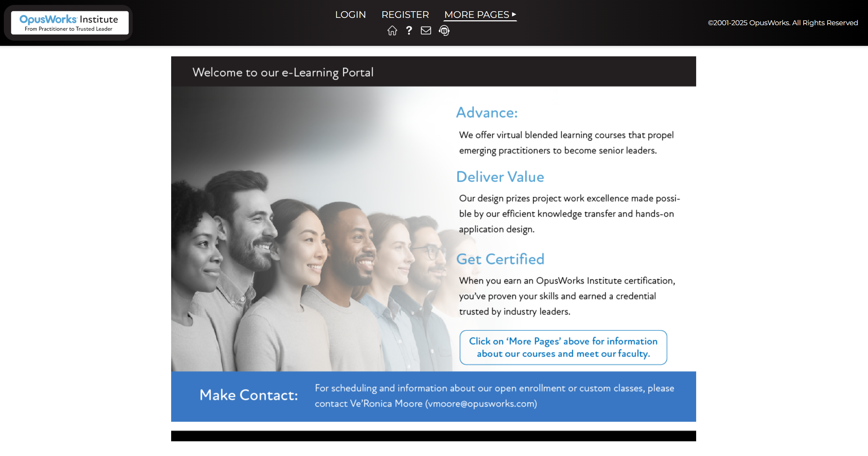Click the envelope contact icon

click(426, 30)
